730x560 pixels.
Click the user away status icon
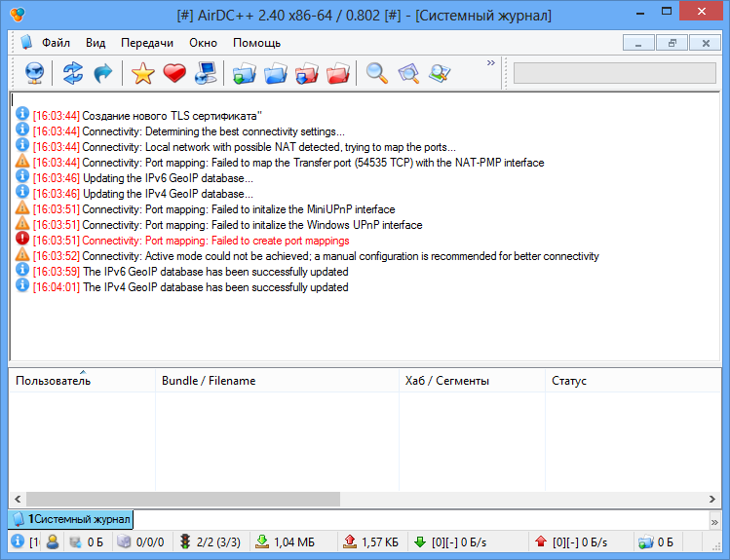(53, 541)
